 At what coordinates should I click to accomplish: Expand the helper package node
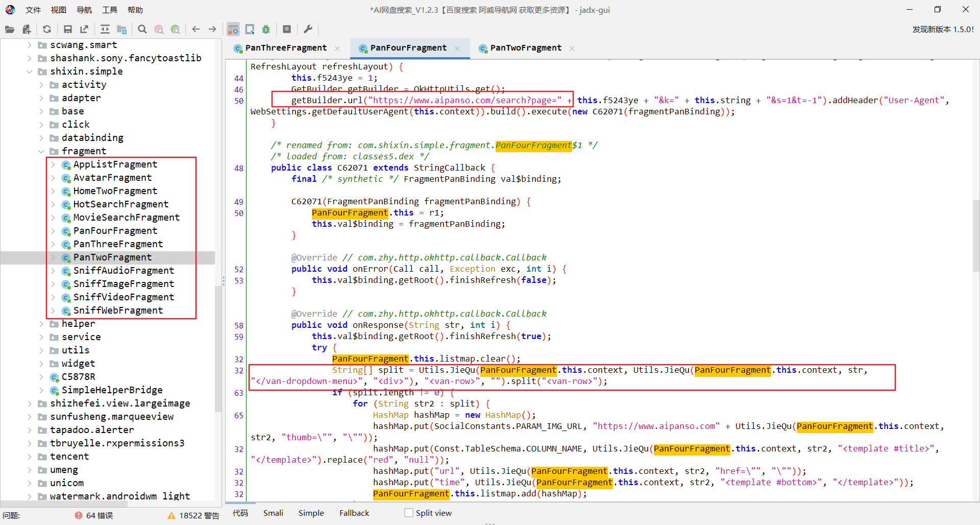click(x=41, y=324)
